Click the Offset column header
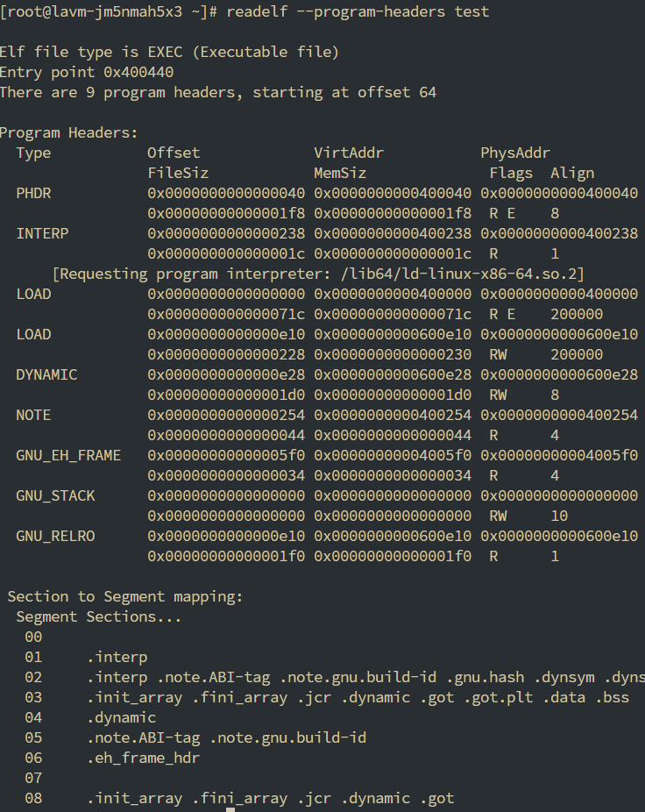The height and width of the screenshot is (812, 645). [174, 153]
